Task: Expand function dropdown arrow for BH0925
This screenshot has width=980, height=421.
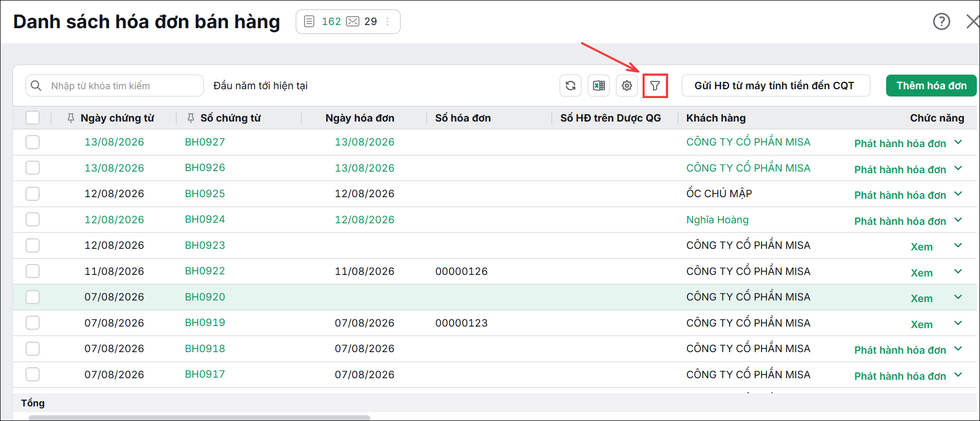Action: [958, 194]
